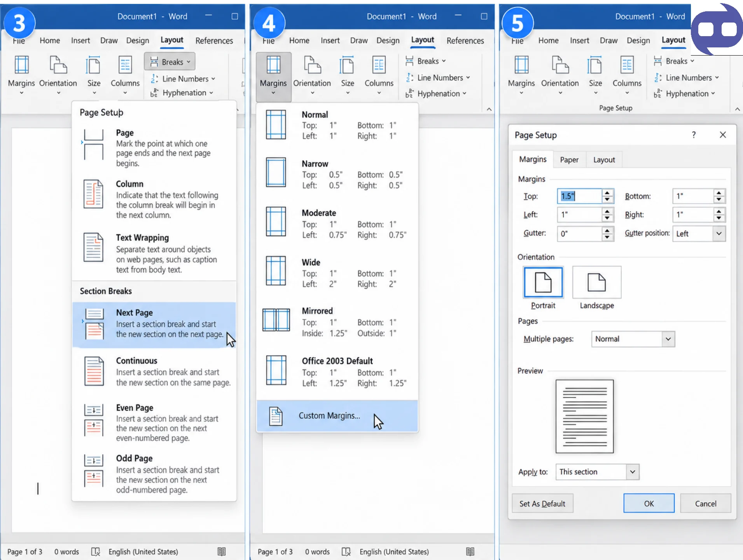Apply the Moderate margins preset

click(337, 223)
